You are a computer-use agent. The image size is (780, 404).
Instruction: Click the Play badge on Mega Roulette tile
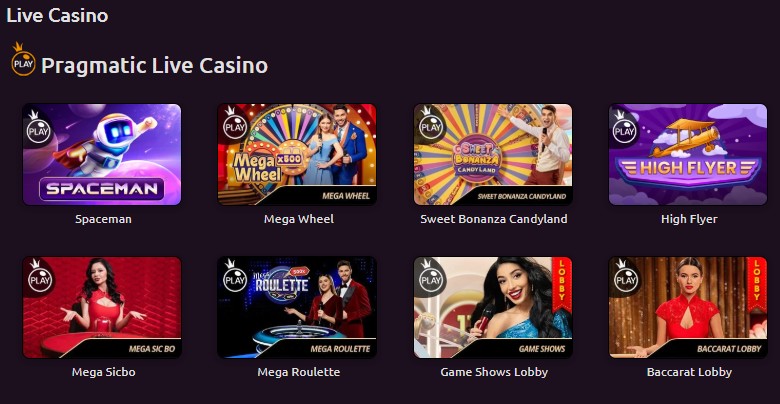234,277
